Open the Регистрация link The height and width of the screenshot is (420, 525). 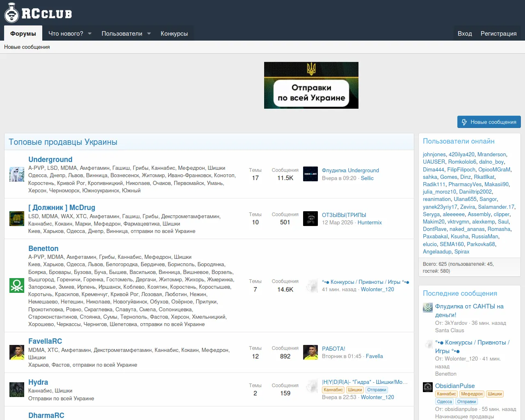[498, 34]
